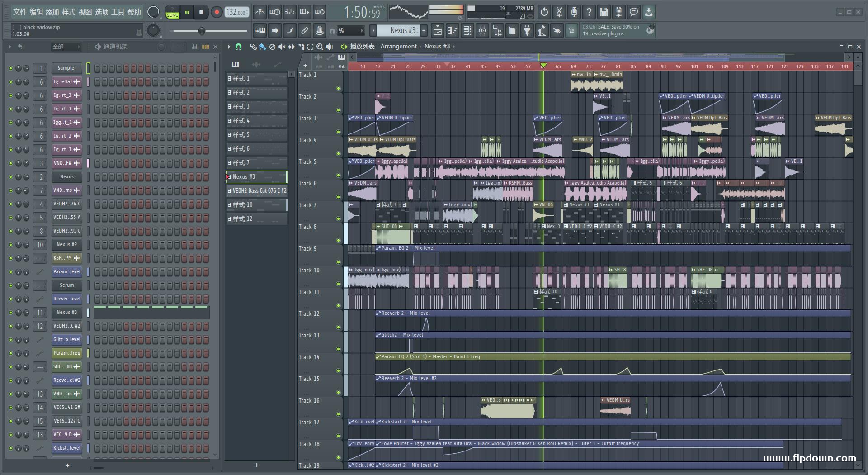The image size is (868, 475).
Task: Mute the Nexus channel LED
Action: (10, 177)
